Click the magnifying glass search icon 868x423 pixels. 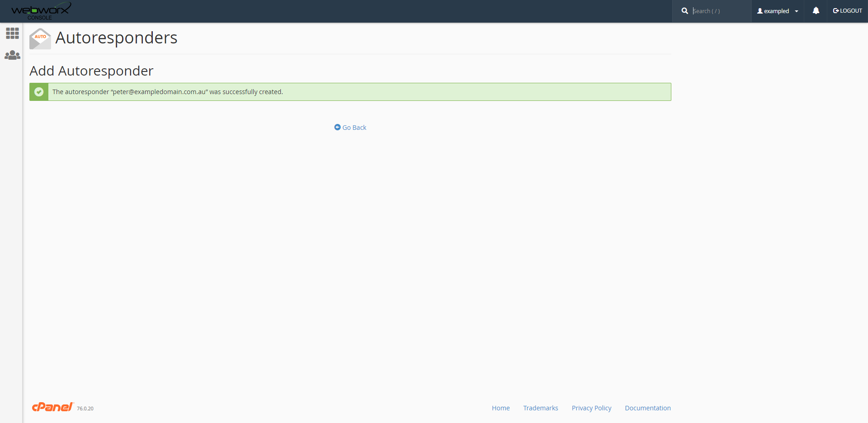684,11
